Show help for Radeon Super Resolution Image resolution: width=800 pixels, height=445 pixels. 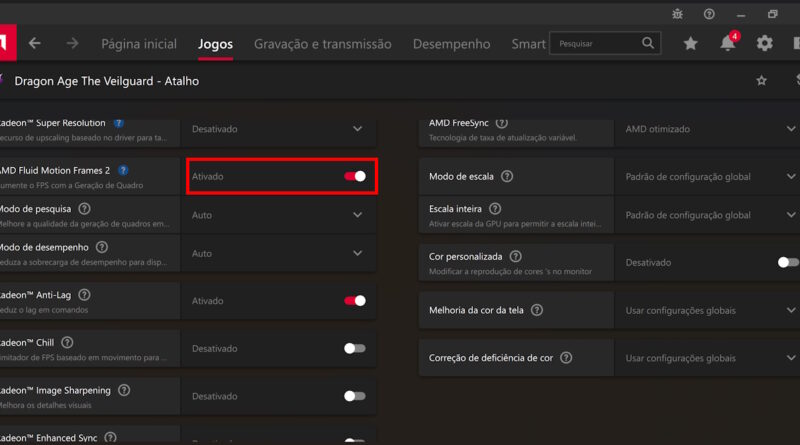(119, 123)
